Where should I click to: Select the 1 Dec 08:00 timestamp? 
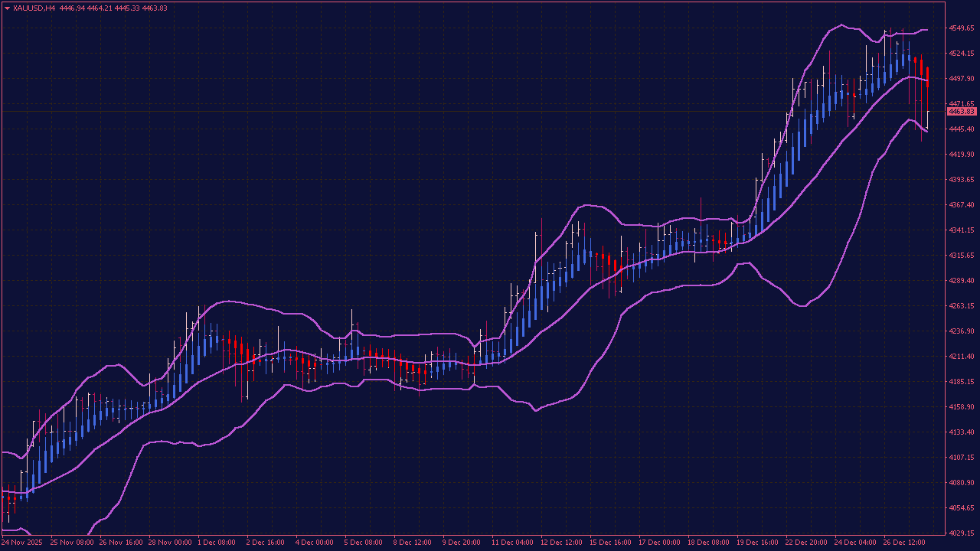click(x=215, y=542)
